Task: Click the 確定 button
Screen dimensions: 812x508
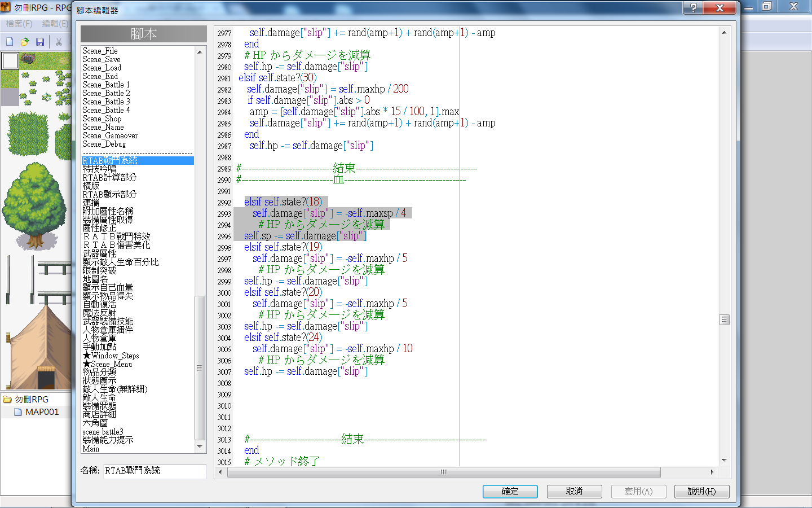Action: (510, 492)
